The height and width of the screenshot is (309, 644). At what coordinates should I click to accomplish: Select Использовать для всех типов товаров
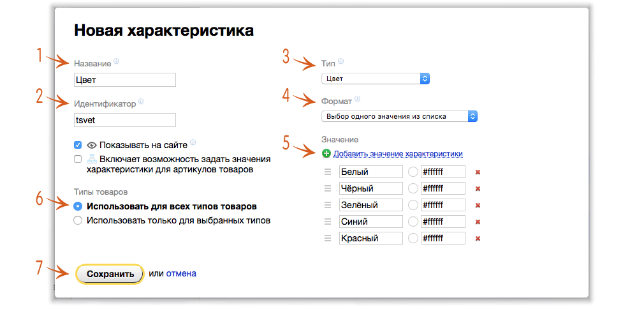click(x=78, y=206)
